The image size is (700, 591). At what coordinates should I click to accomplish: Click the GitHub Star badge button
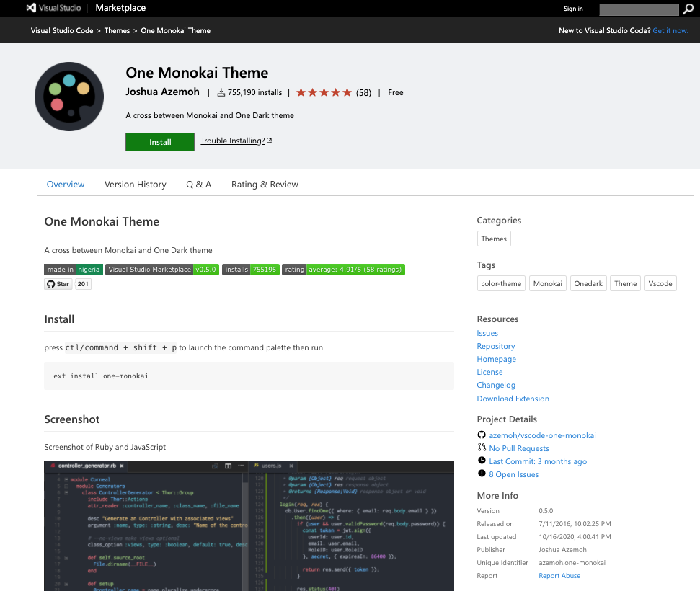(58, 284)
